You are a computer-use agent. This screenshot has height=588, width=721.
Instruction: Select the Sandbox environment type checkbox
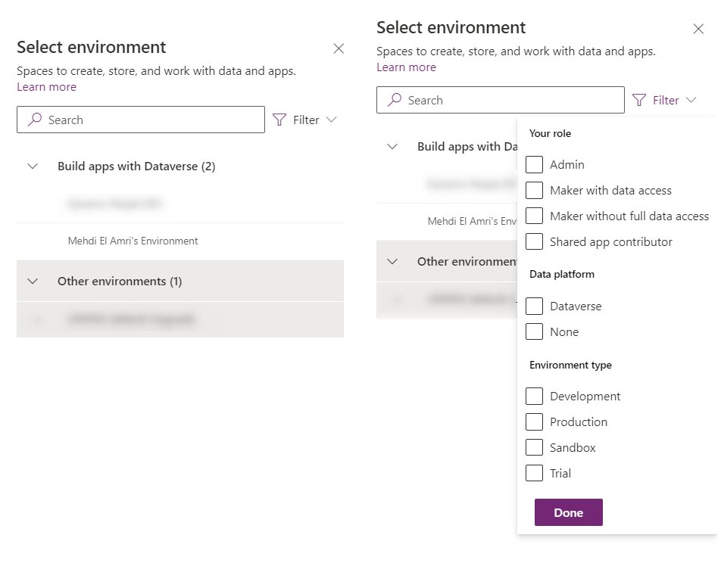pyautogui.click(x=534, y=447)
